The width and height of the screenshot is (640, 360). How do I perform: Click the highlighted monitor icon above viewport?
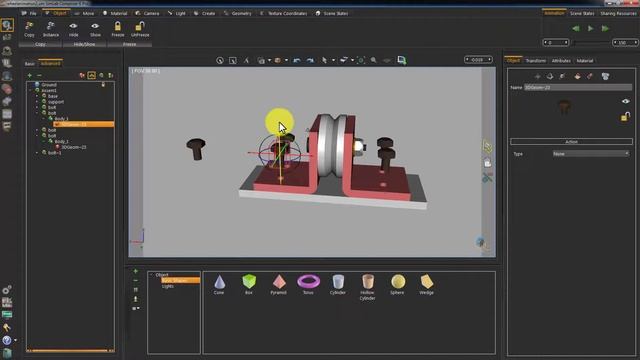tap(402, 60)
